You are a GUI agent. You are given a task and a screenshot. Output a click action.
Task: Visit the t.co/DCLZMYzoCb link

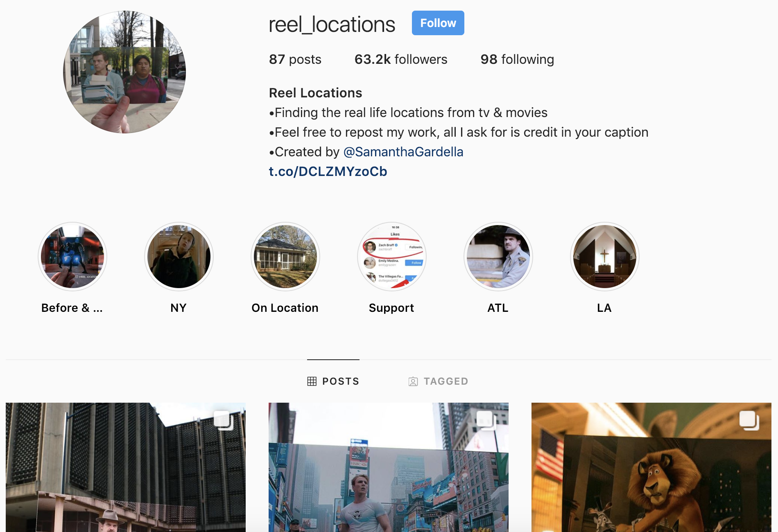tap(328, 171)
